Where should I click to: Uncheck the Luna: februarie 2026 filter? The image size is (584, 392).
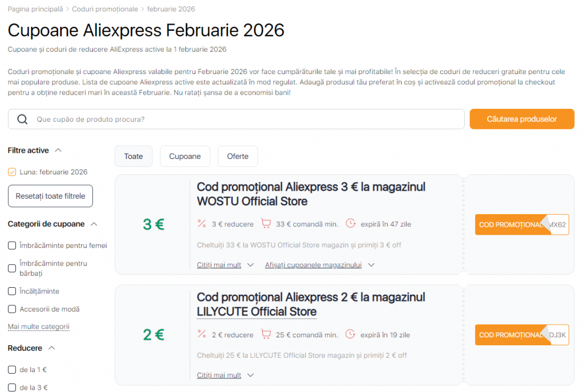pyautogui.click(x=11, y=171)
